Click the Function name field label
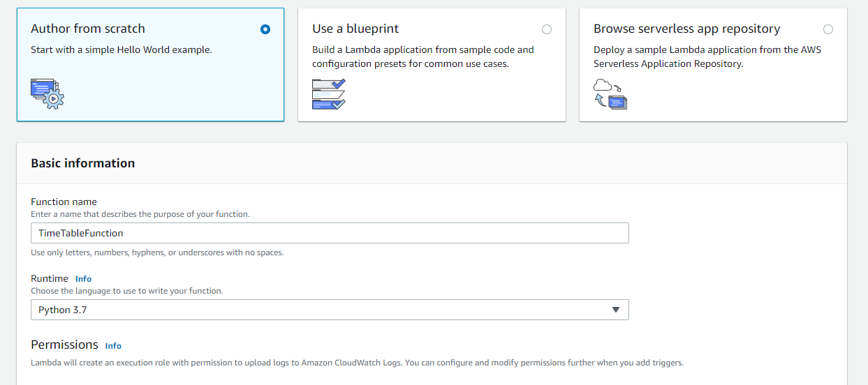The width and height of the screenshot is (868, 385). pos(64,202)
